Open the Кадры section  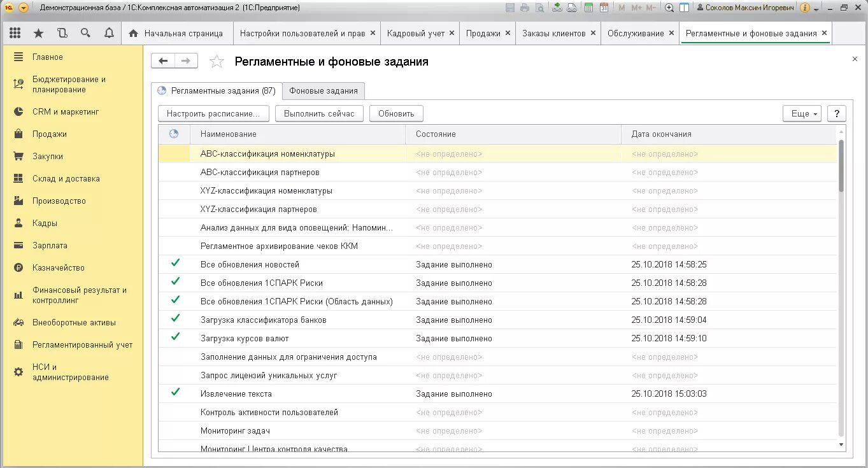(45, 223)
